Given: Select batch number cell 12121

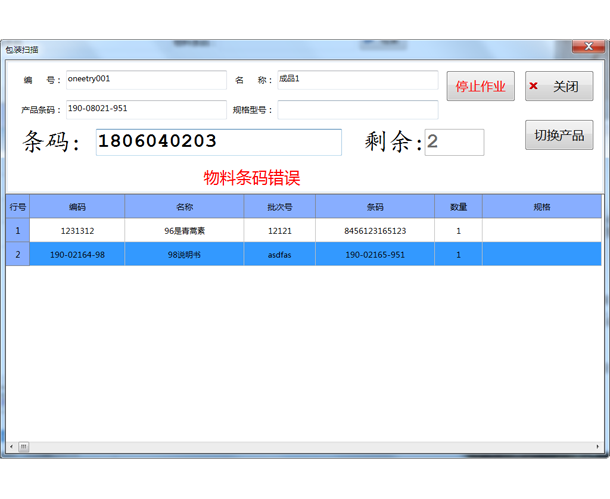Looking at the screenshot, I should click(x=280, y=230).
